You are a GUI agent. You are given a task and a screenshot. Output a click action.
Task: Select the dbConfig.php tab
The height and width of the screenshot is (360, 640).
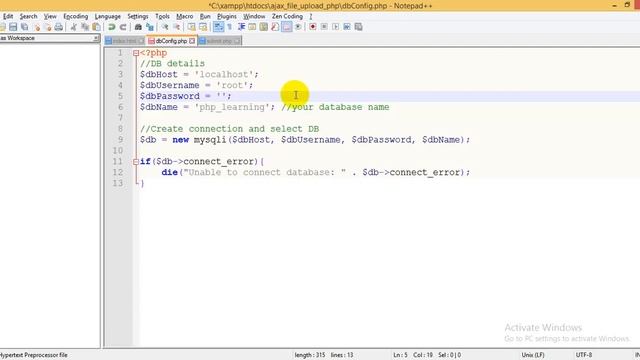point(171,41)
